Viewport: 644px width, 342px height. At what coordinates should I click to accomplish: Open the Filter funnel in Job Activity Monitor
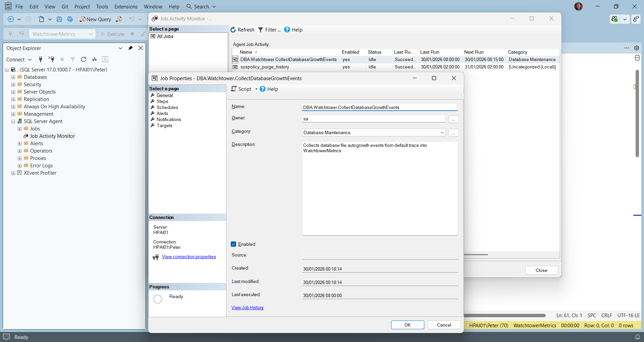click(x=260, y=30)
